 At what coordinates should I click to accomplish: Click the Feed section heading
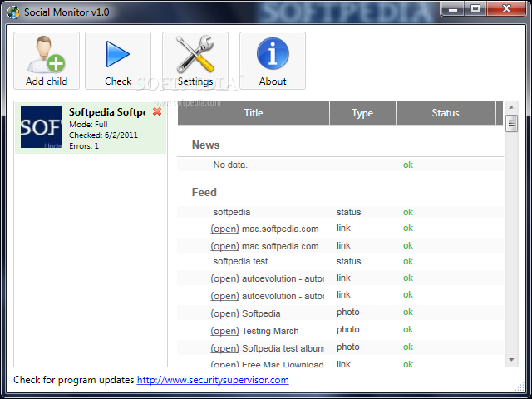coord(204,192)
